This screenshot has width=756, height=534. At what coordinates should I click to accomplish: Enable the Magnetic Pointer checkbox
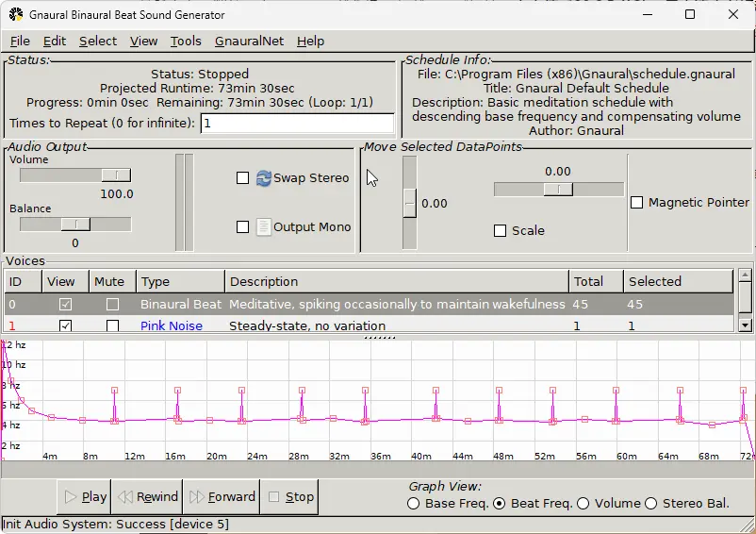[637, 203]
